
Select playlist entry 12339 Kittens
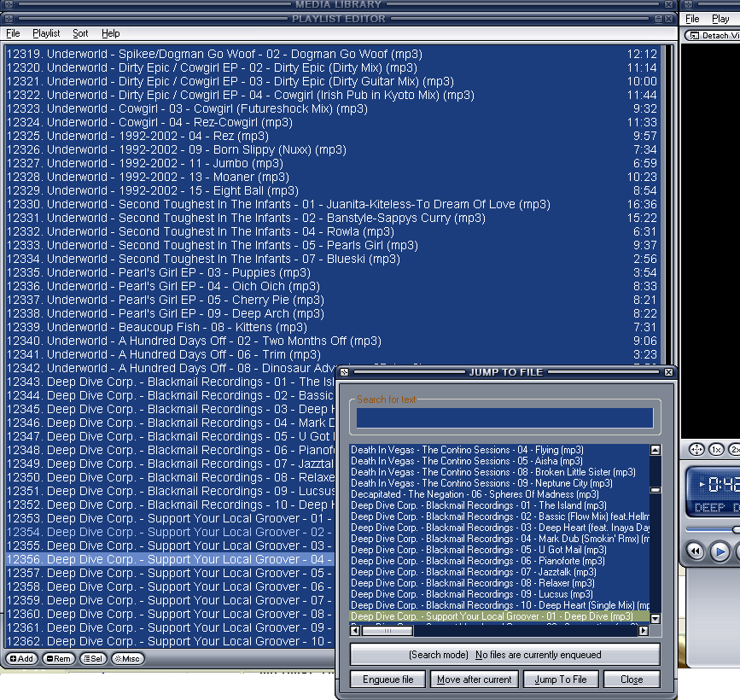coord(332,327)
